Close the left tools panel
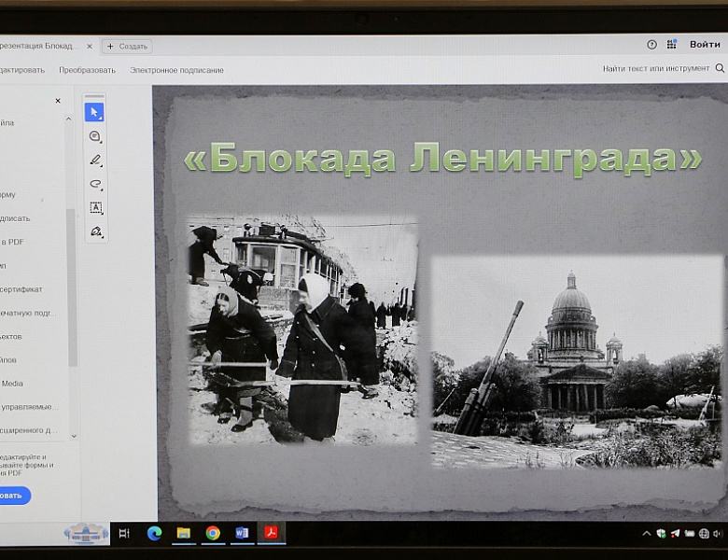Screen dimensions: 728x560 click(x=58, y=101)
